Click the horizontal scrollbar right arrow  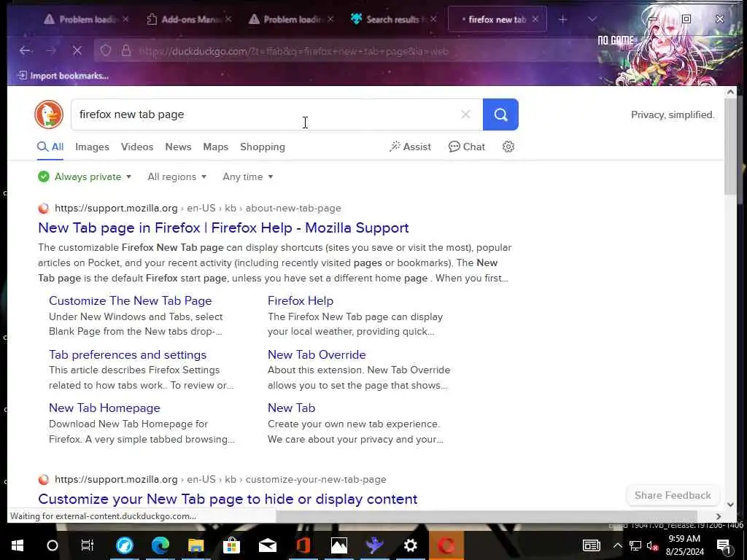click(718, 516)
